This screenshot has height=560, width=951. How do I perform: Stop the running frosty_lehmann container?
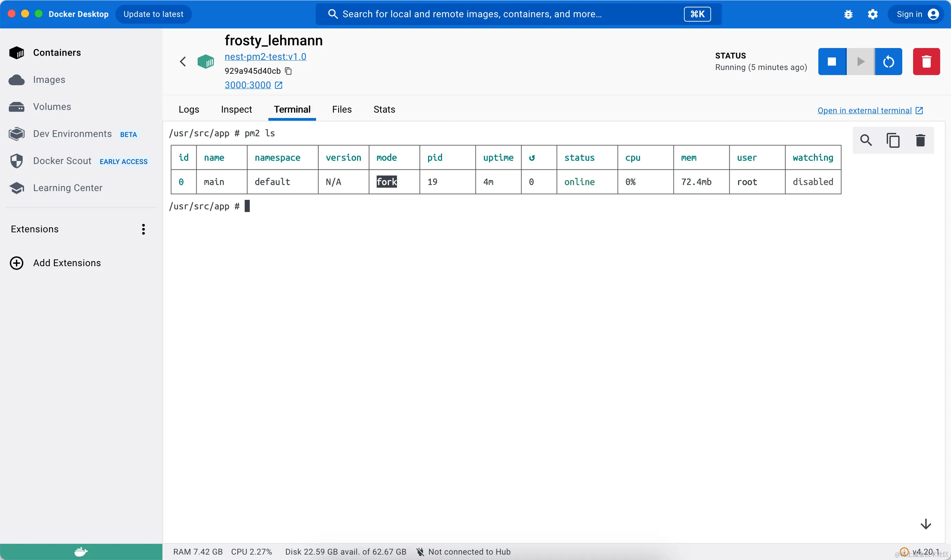pos(832,62)
